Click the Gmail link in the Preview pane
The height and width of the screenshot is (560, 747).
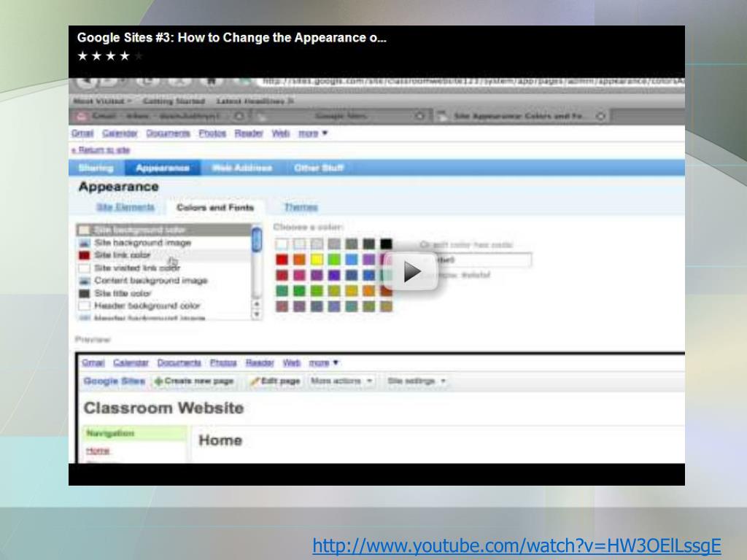coord(93,363)
